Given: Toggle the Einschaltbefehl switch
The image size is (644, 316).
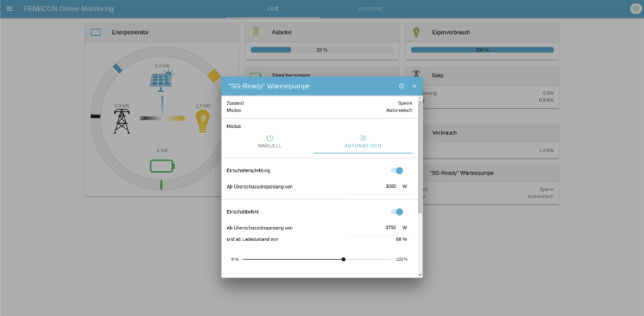Looking at the screenshot, I should click(396, 211).
